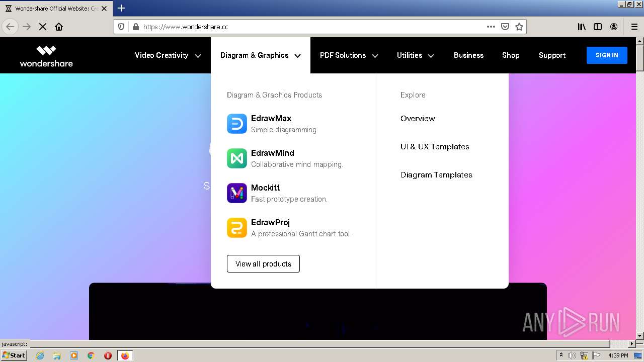The height and width of the screenshot is (362, 644).
Task: Select the Wondershare Official Website tab
Action: [55, 9]
